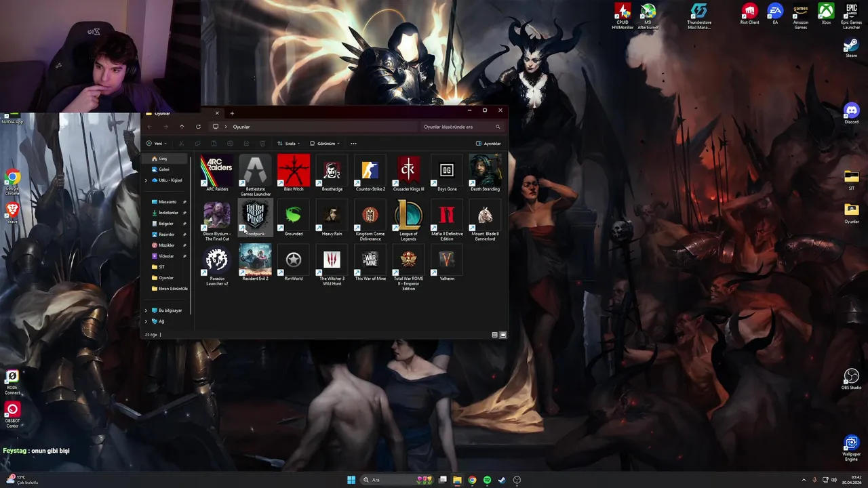The image size is (868, 488).
Task: Launch Battlestate Games Launcher shortcut
Action: pyautogui.click(x=255, y=176)
